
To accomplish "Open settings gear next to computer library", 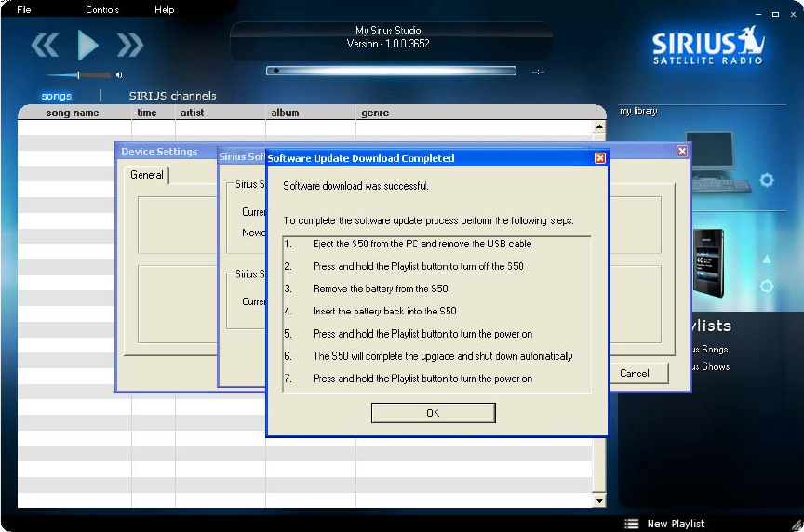I will pyautogui.click(x=766, y=180).
